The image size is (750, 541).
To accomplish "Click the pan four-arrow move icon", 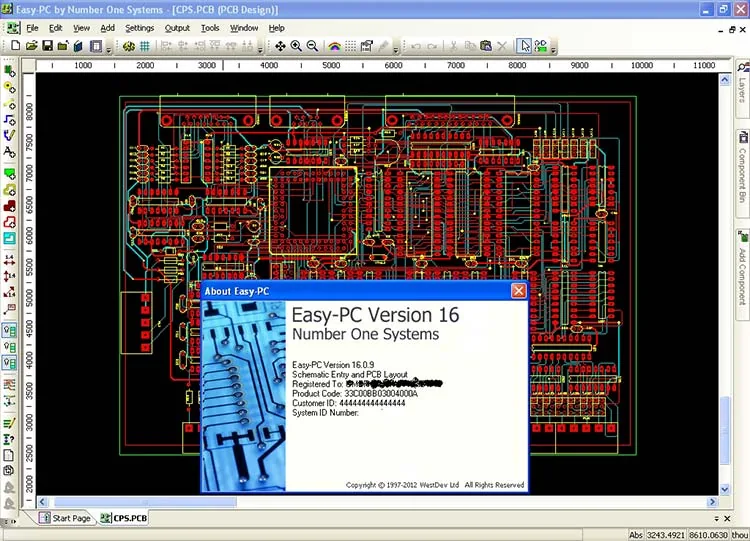I will (x=280, y=46).
